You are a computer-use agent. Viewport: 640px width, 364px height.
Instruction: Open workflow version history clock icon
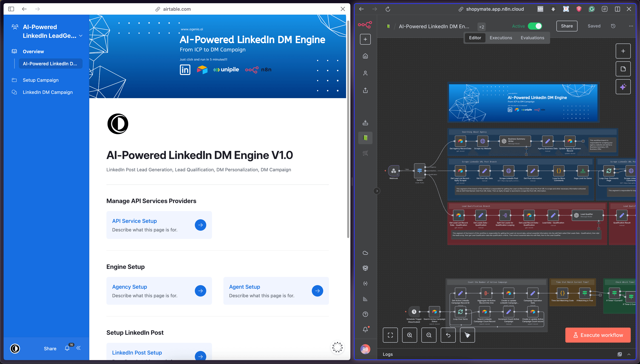coord(613,26)
